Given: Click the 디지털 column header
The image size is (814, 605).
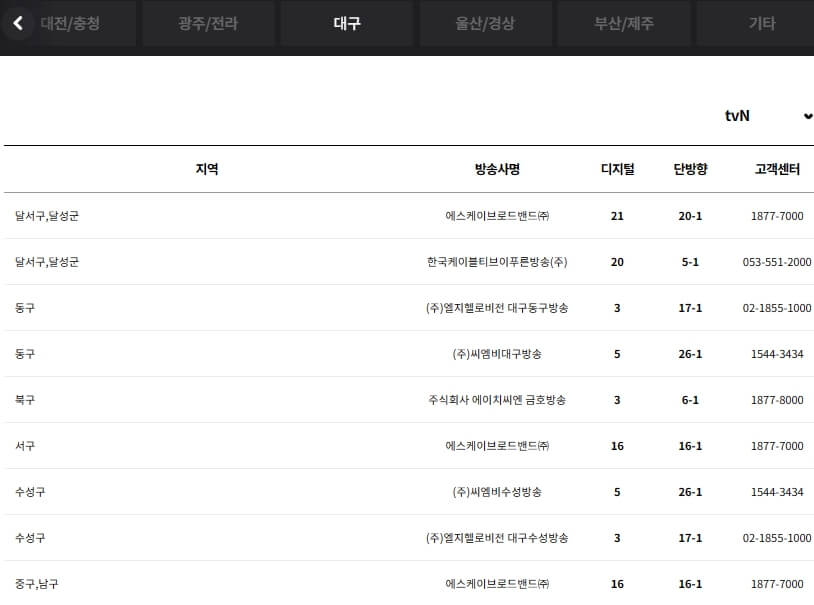Looking at the screenshot, I should tap(617, 169).
